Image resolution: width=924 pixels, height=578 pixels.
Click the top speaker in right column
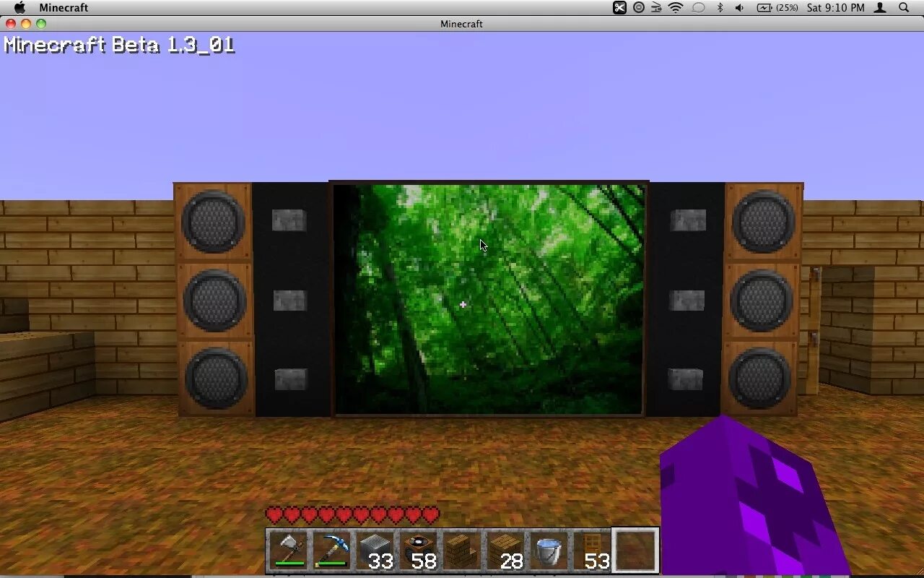pyautogui.click(x=764, y=221)
